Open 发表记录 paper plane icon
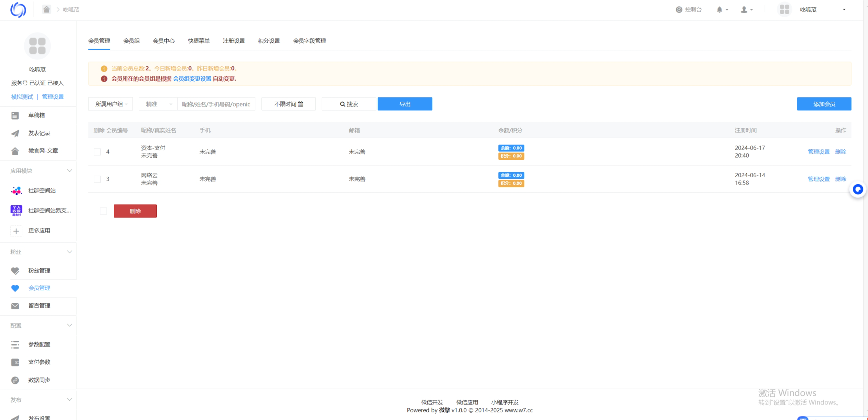 [15, 133]
